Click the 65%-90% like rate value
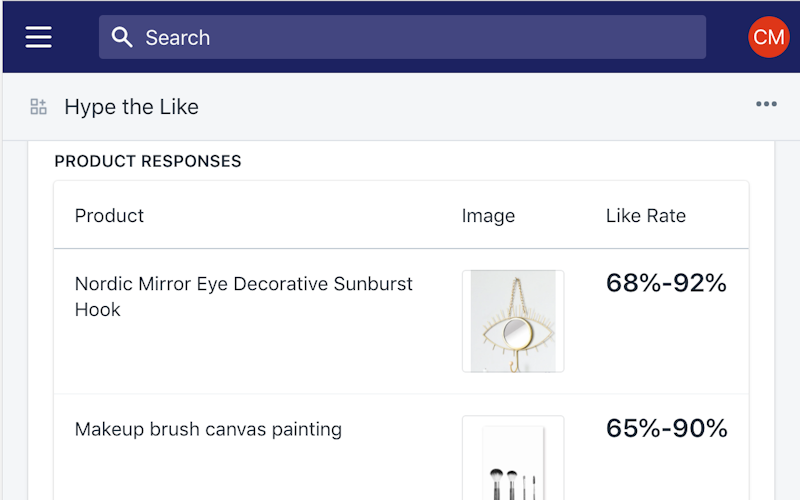Viewport: 800px width, 500px height. (x=666, y=429)
